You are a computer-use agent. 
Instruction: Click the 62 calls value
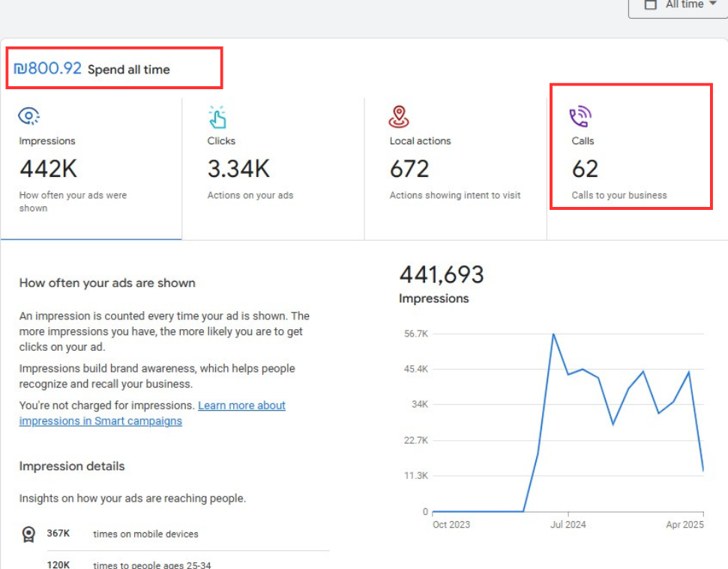click(x=585, y=169)
